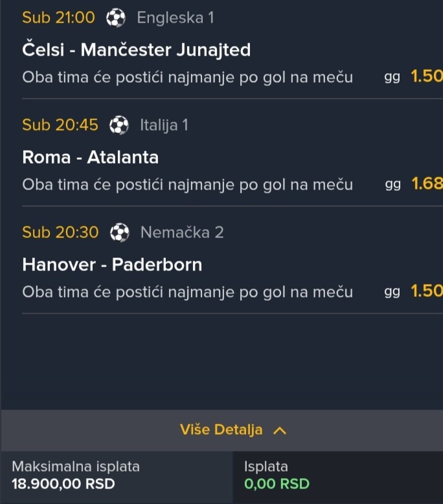Click the Isplata 0,00 RSD amount

pyautogui.click(x=277, y=484)
